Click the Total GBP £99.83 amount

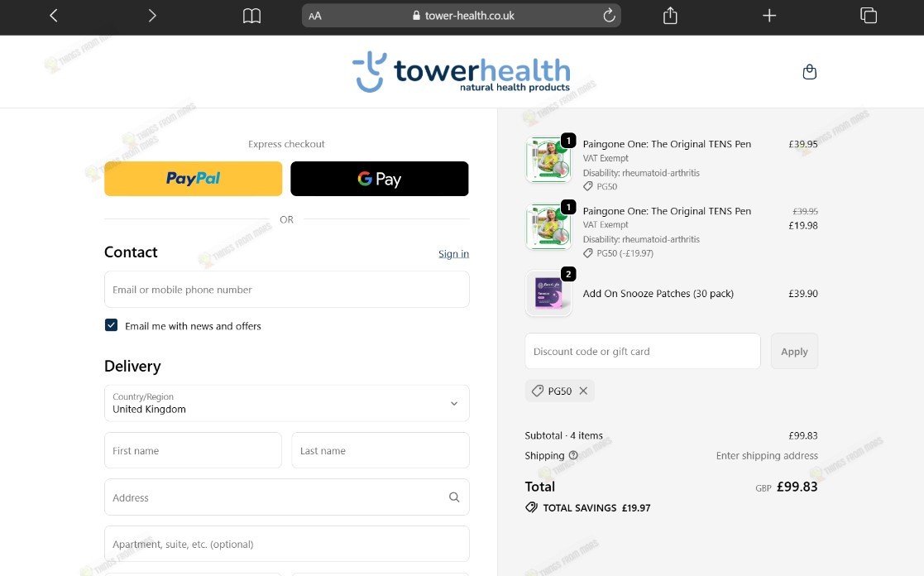pyautogui.click(x=787, y=487)
